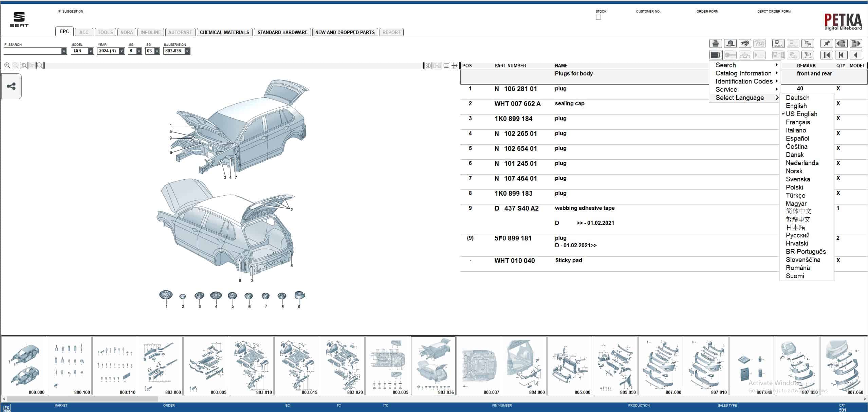Click the zoom-in magnifier above the illustration
Image resolution: width=868 pixels, height=412 pixels.
tap(7, 65)
